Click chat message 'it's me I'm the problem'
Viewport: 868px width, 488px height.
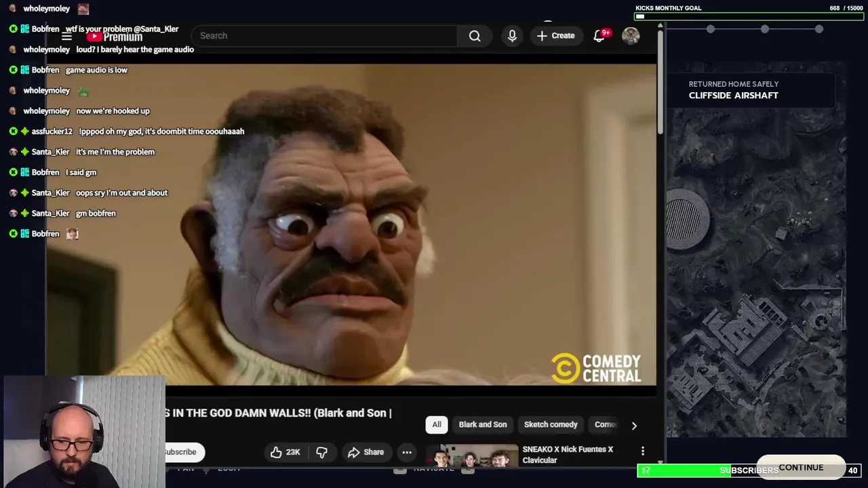coord(115,152)
